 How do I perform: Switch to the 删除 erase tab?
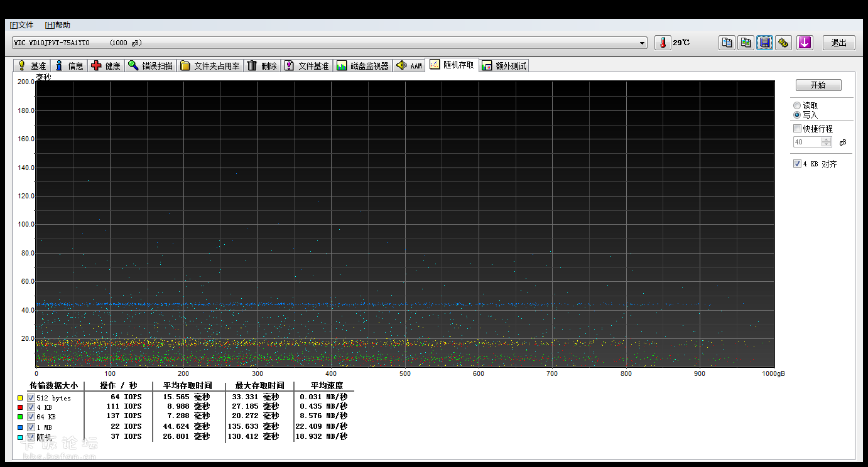[x=262, y=65]
